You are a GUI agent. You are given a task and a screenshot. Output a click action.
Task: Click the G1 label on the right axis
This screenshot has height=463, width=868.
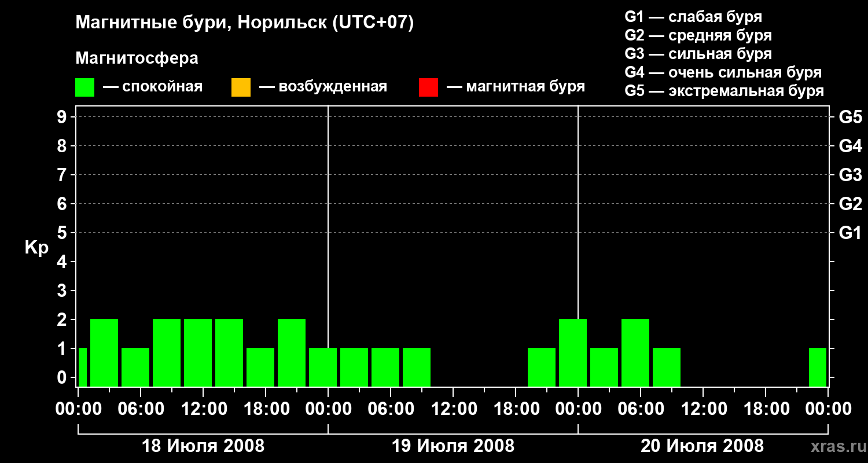pyautogui.click(x=851, y=233)
